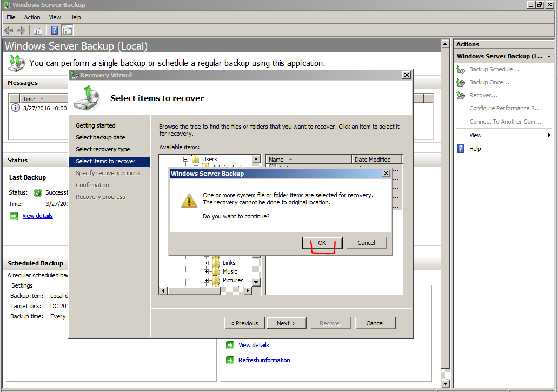Click the Forward arrow toolbar icon
The width and height of the screenshot is (558, 392).
(x=21, y=31)
